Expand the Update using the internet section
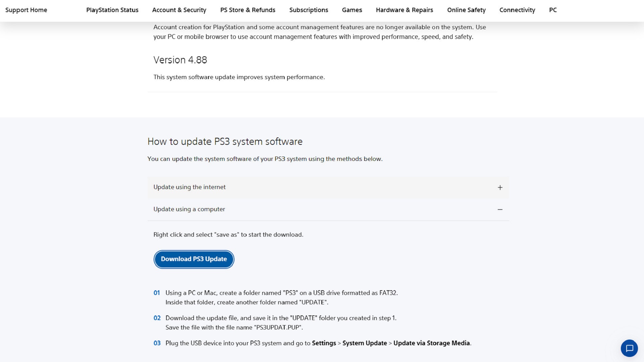 328,187
